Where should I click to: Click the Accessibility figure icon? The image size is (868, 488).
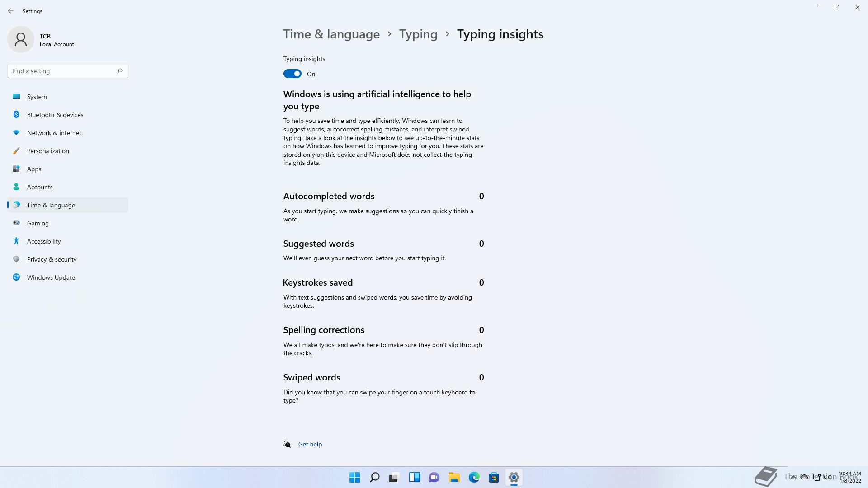pos(16,241)
